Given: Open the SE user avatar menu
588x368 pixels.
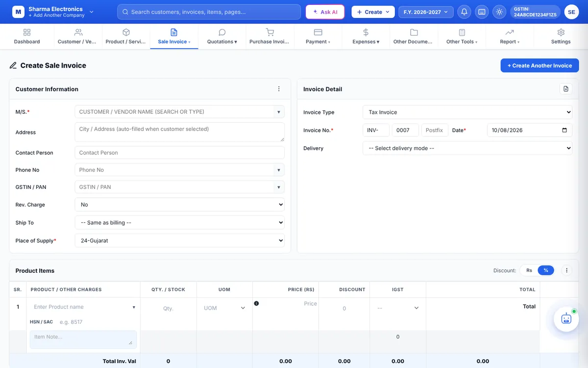Looking at the screenshot, I should click(571, 12).
